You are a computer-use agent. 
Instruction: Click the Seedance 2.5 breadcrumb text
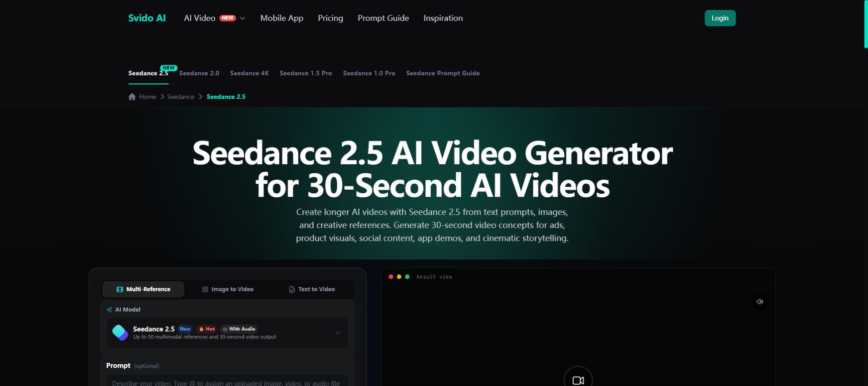tap(226, 97)
